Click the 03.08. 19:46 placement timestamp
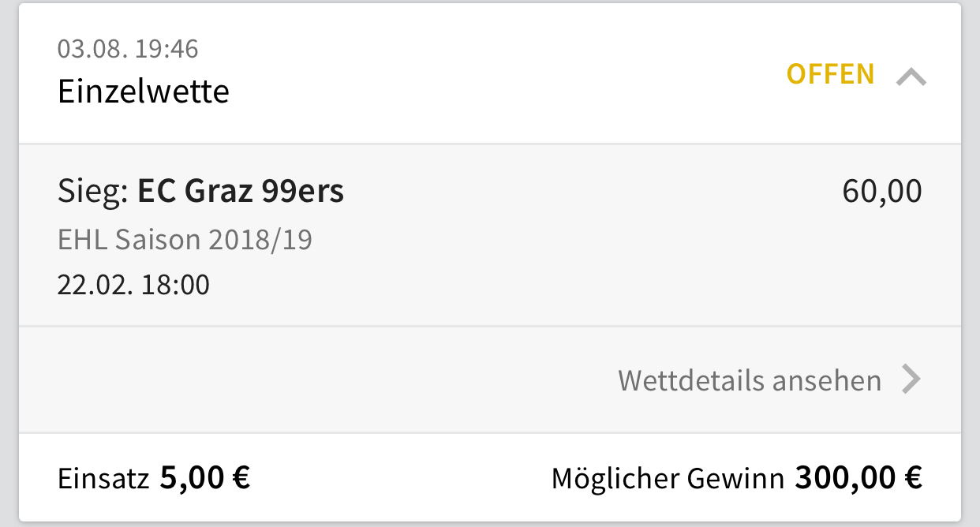The width and height of the screenshot is (980, 527). pyautogui.click(x=128, y=50)
